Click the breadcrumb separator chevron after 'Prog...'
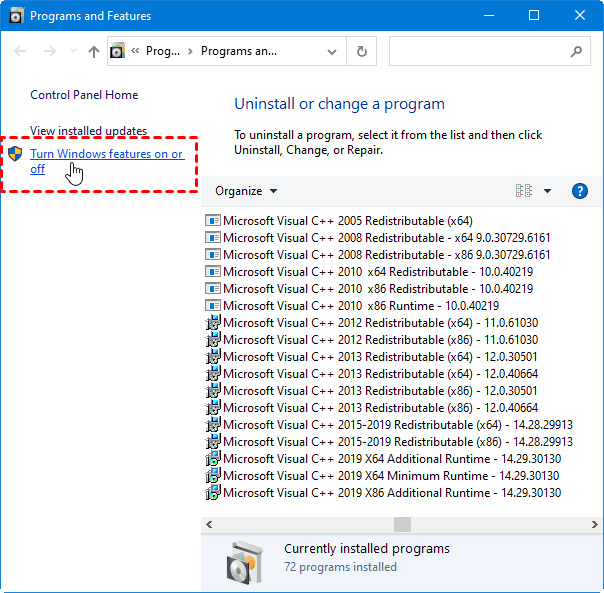 pyautogui.click(x=190, y=52)
